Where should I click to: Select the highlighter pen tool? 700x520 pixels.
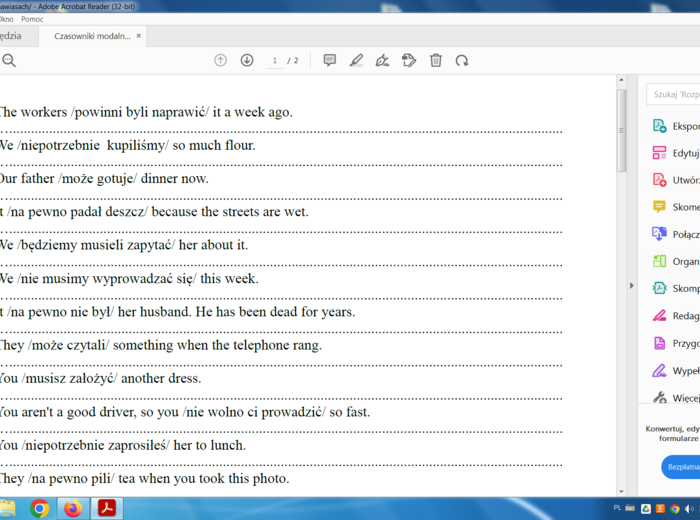356,61
